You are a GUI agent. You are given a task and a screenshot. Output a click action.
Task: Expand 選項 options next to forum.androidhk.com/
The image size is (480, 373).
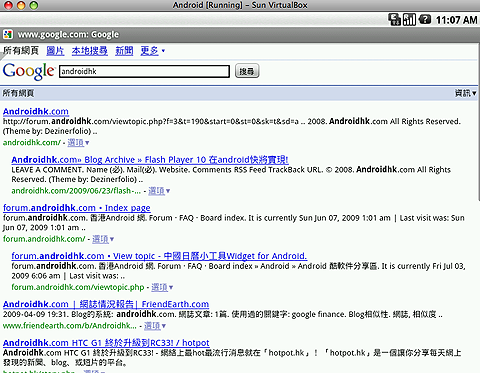point(103,239)
